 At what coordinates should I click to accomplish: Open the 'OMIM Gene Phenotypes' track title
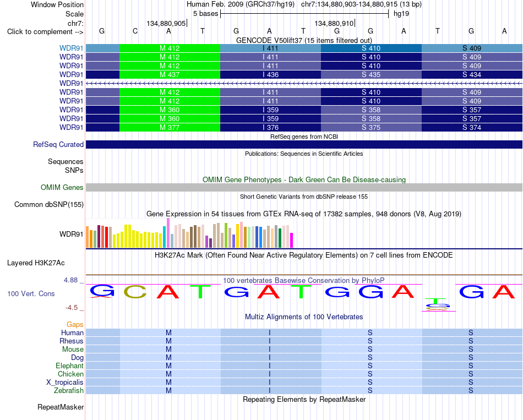pos(304,180)
